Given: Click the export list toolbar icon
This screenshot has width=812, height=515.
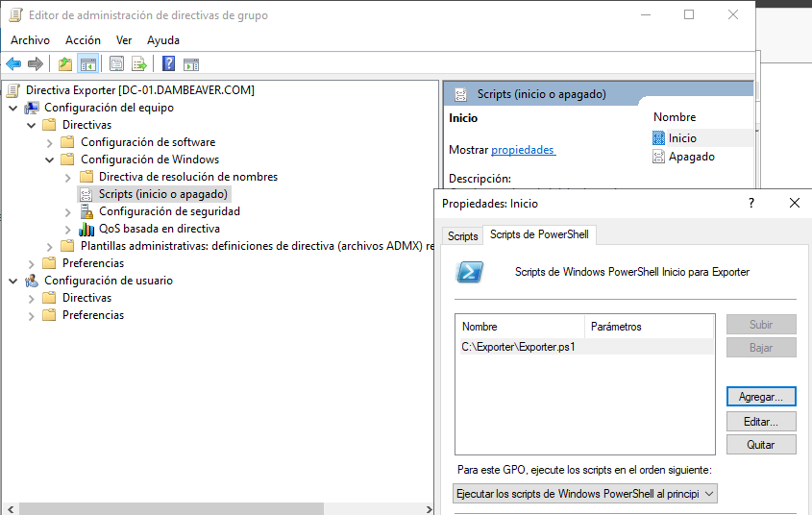Looking at the screenshot, I should point(139,64).
